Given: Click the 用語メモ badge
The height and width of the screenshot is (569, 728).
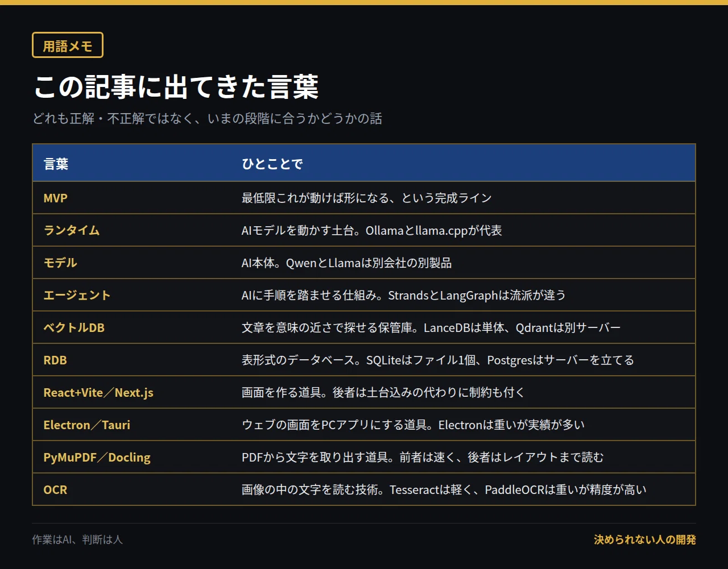Looking at the screenshot, I should [68, 45].
